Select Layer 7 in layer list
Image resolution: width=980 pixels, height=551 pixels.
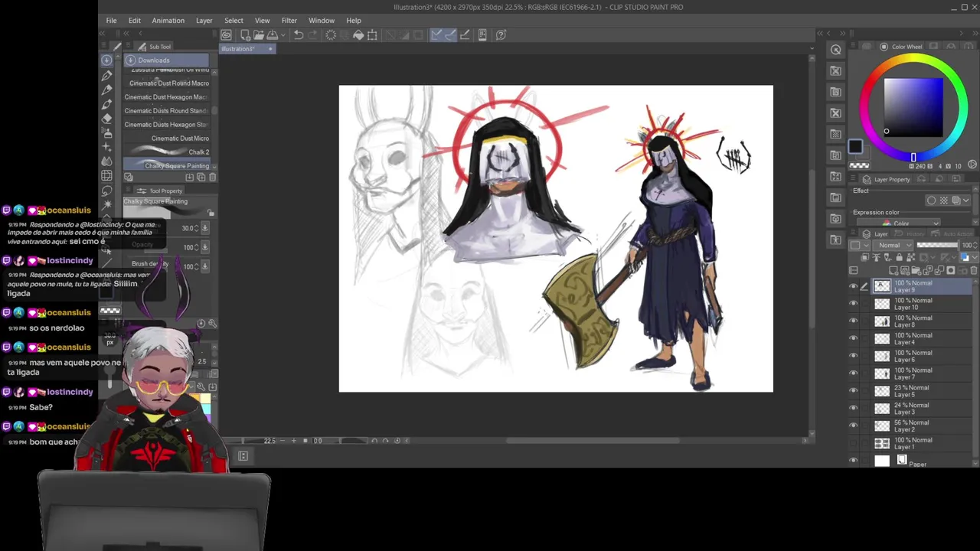tap(923, 373)
